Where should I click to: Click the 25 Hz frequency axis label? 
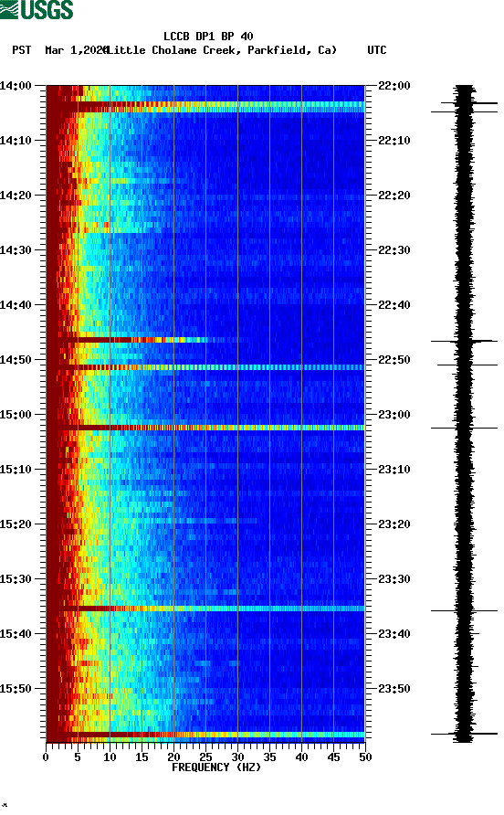click(x=205, y=757)
